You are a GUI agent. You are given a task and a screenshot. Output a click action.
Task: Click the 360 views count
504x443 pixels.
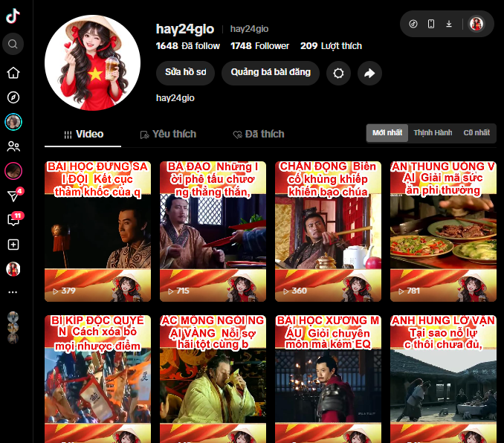pos(295,291)
